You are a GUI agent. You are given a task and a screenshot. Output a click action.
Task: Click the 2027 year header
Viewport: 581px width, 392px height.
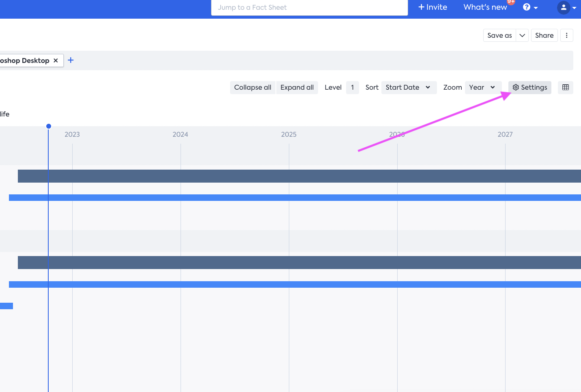pos(505,134)
